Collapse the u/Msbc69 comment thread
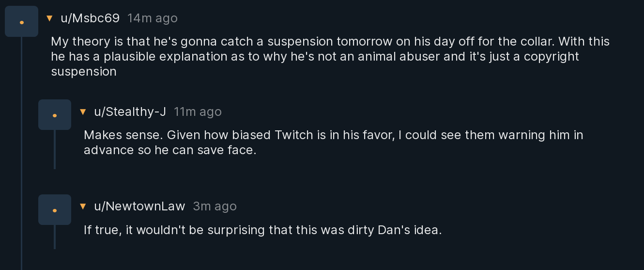This screenshot has height=270, width=644. click(49, 18)
